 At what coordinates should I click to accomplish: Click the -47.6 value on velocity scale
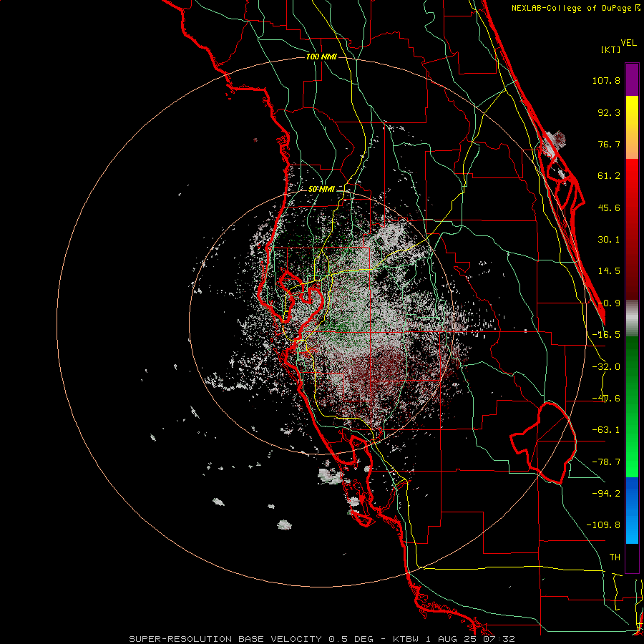606,399
